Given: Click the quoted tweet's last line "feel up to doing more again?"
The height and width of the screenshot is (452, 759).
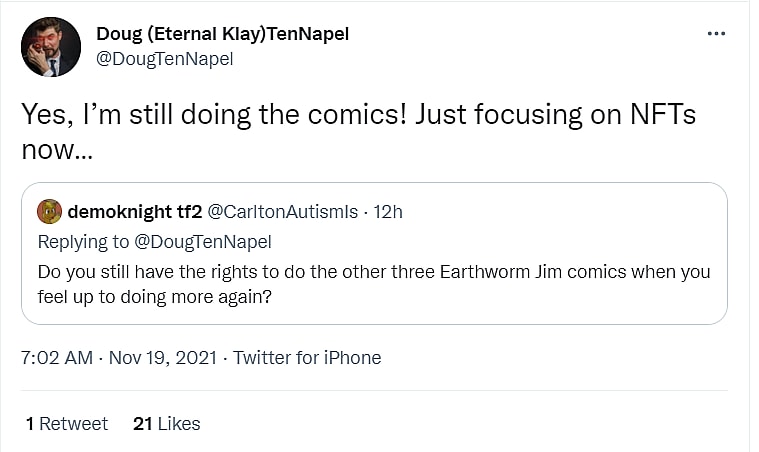Looking at the screenshot, I should click(154, 297).
